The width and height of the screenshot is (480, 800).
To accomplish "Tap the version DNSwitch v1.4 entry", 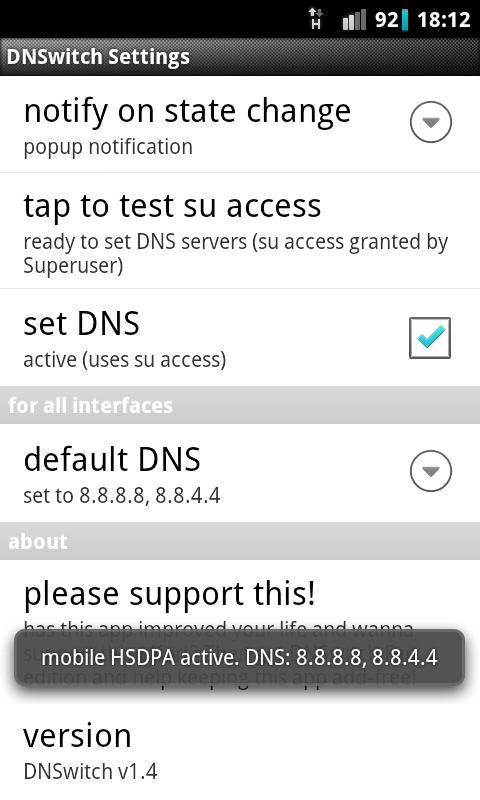I will (x=240, y=751).
